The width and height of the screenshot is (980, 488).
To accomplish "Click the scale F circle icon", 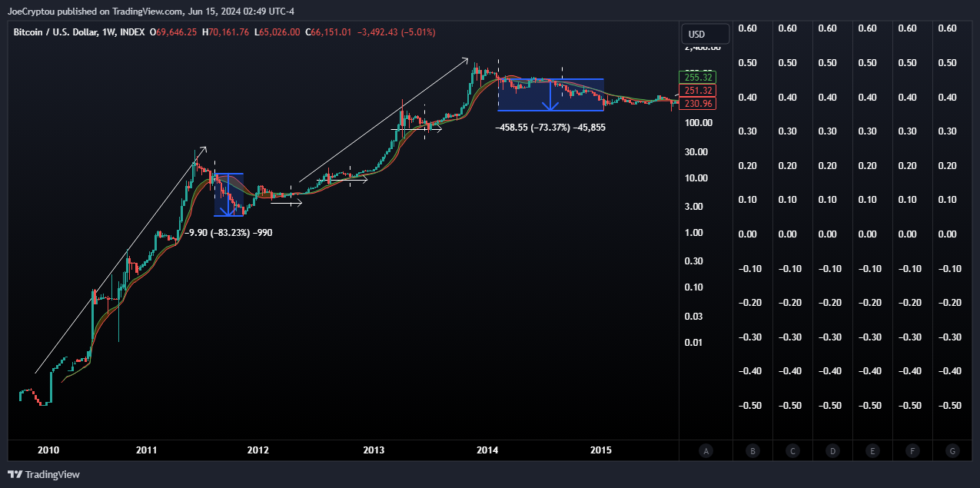I will pyautogui.click(x=912, y=451).
